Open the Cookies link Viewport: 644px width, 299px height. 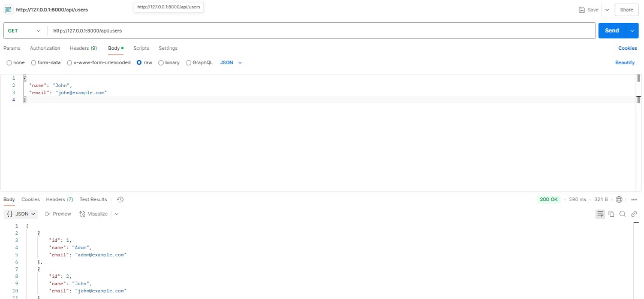(x=628, y=48)
